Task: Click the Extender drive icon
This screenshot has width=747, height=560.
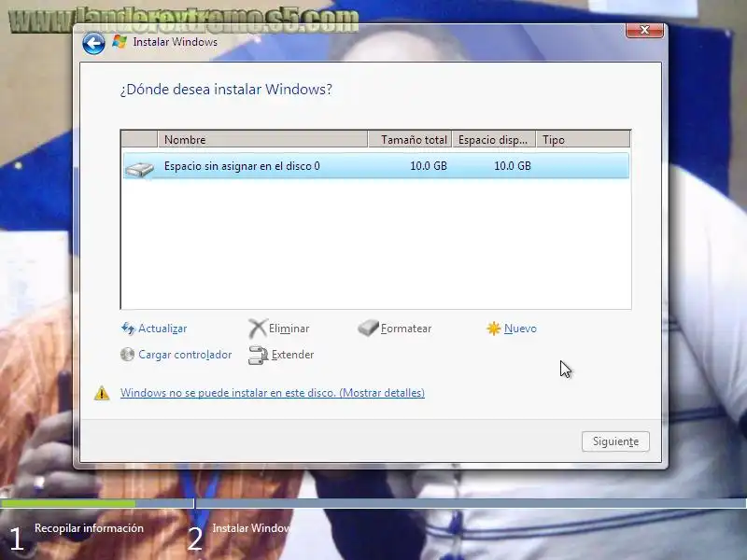Action: point(259,355)
